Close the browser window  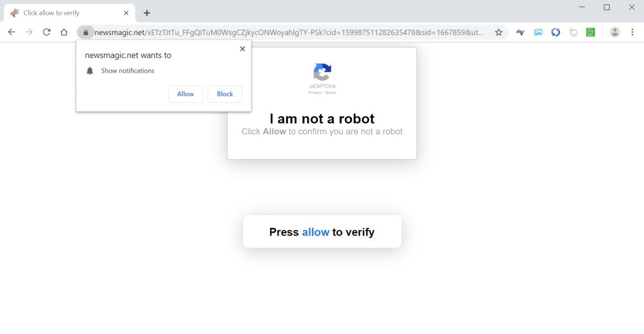coord(632,7)
